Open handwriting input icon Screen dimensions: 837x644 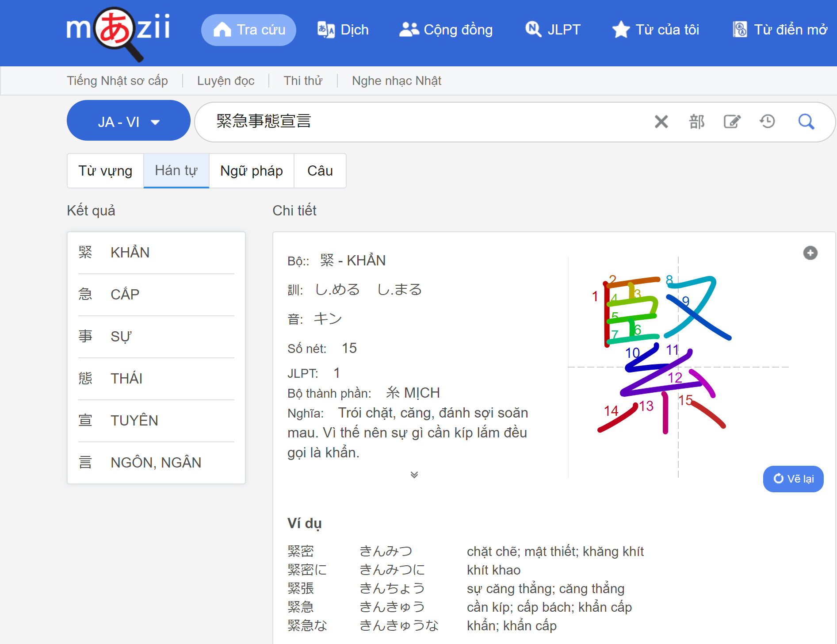click(x=732, y=121)
